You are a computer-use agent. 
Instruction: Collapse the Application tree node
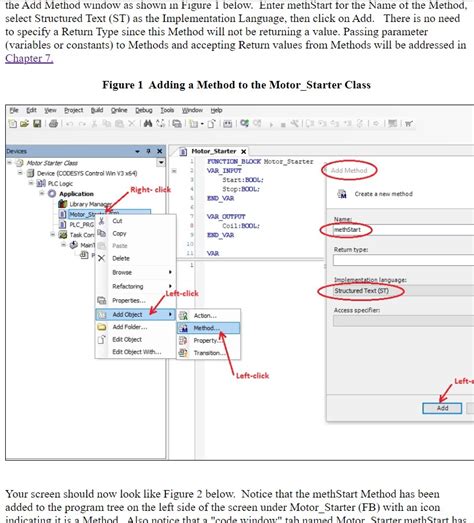(42, 193)
